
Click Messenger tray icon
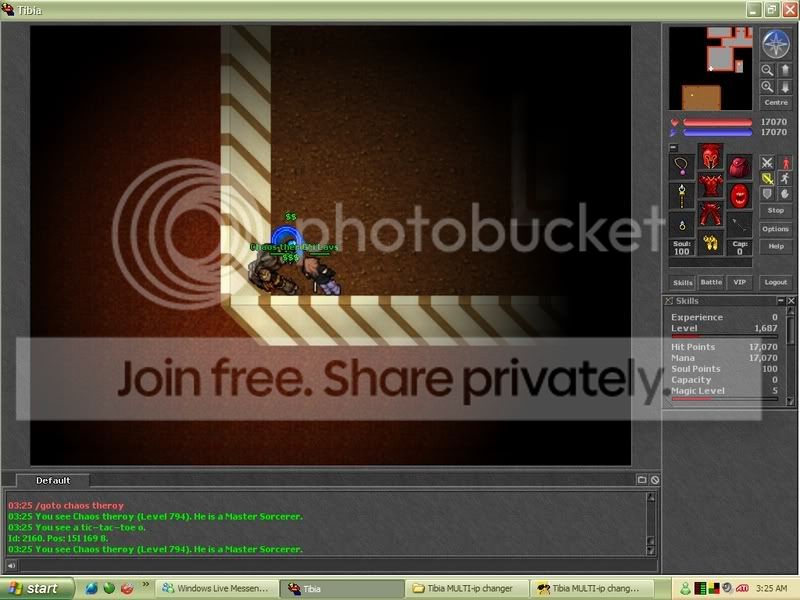point(686,589)
